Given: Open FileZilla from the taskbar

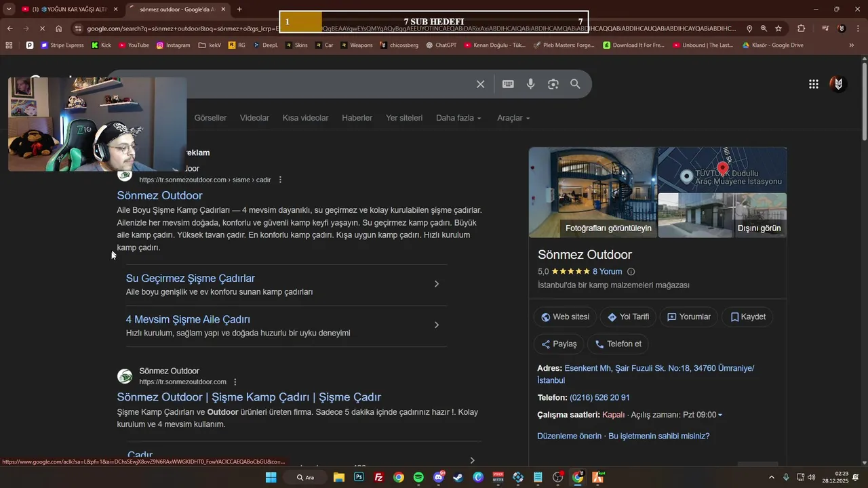Looking at the screenshot, I should point(378,477).
